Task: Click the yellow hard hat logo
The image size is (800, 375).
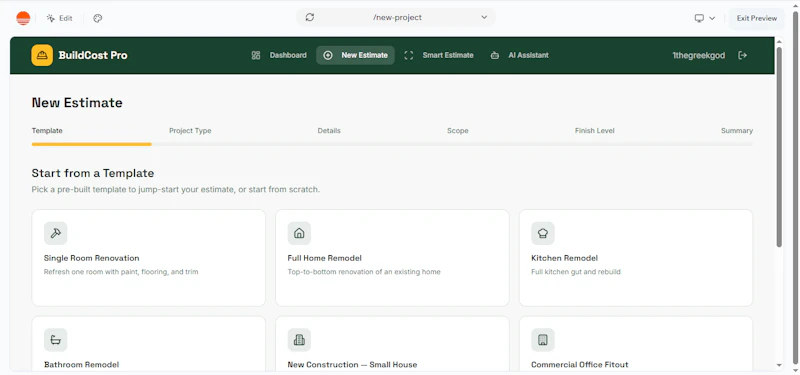Action: pyautogui.click(x=42, y=55)
